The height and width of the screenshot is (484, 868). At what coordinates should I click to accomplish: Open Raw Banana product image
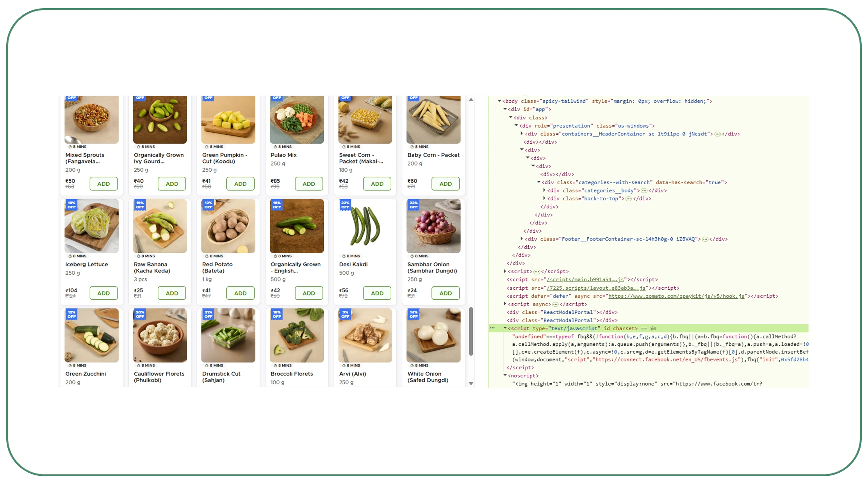160,226
